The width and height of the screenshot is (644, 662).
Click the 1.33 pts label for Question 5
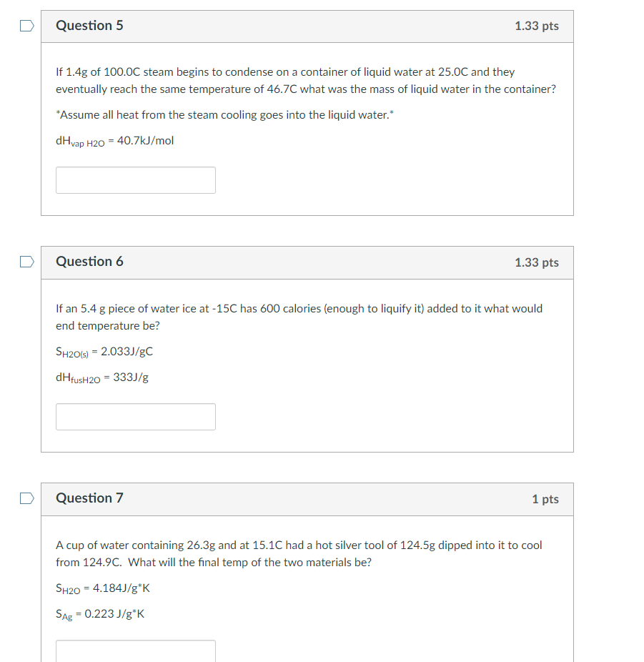[537, 25]
